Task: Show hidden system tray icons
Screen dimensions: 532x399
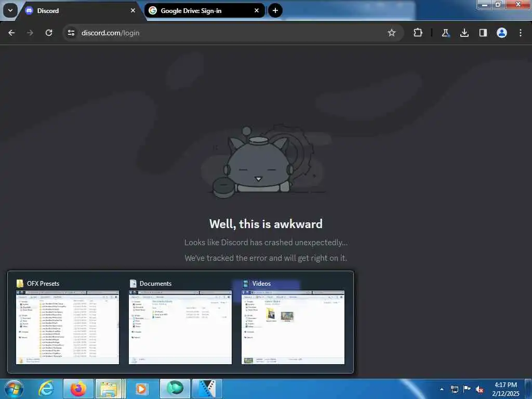Action: point(442,389)
